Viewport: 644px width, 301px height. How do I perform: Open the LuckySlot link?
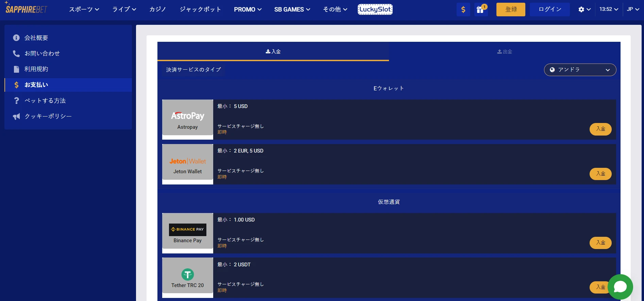(x=375, y=10)
